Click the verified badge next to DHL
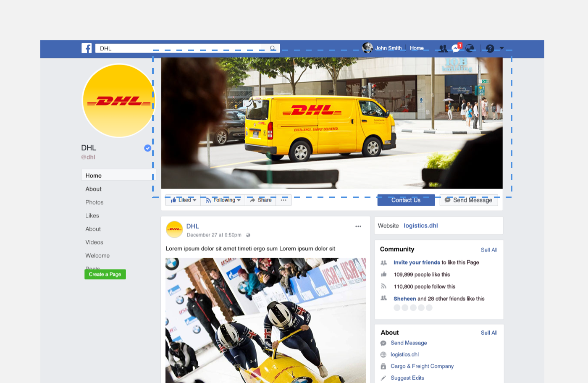The height and width of the screenshot is (383, 588). pos(147,148)
